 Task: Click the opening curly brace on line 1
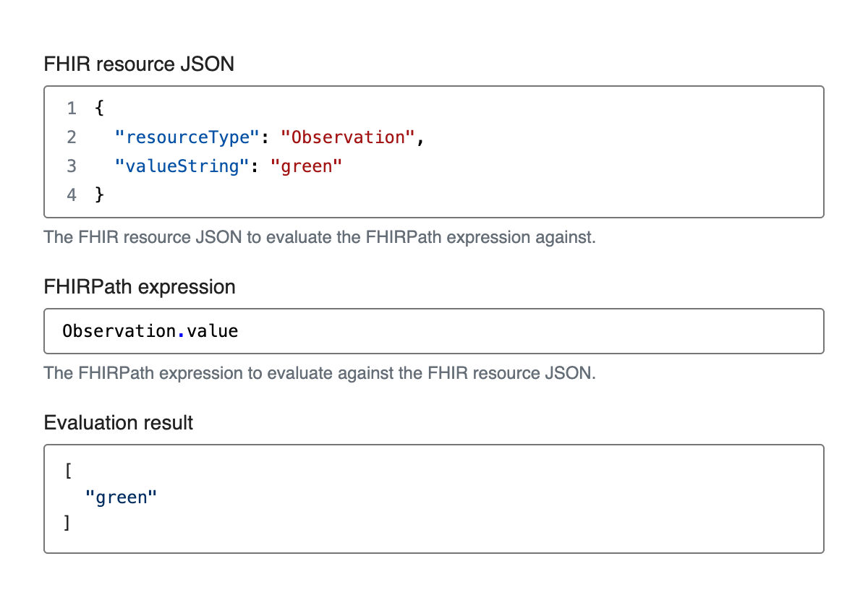[99, 108]
